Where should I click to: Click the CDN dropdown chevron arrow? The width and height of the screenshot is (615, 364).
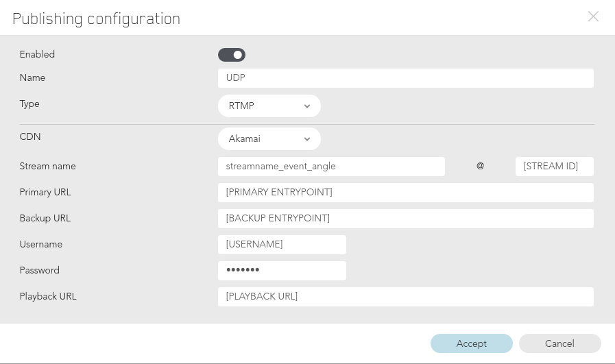click(x=307, y=139)
